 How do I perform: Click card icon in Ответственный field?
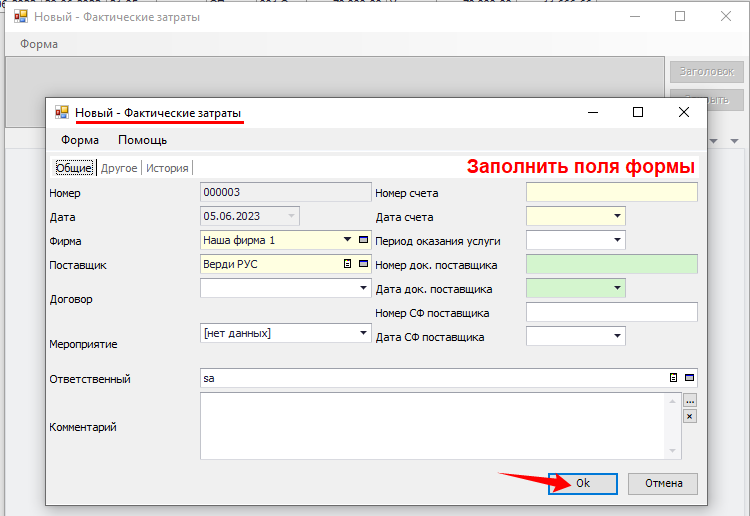tap(689, 378)
